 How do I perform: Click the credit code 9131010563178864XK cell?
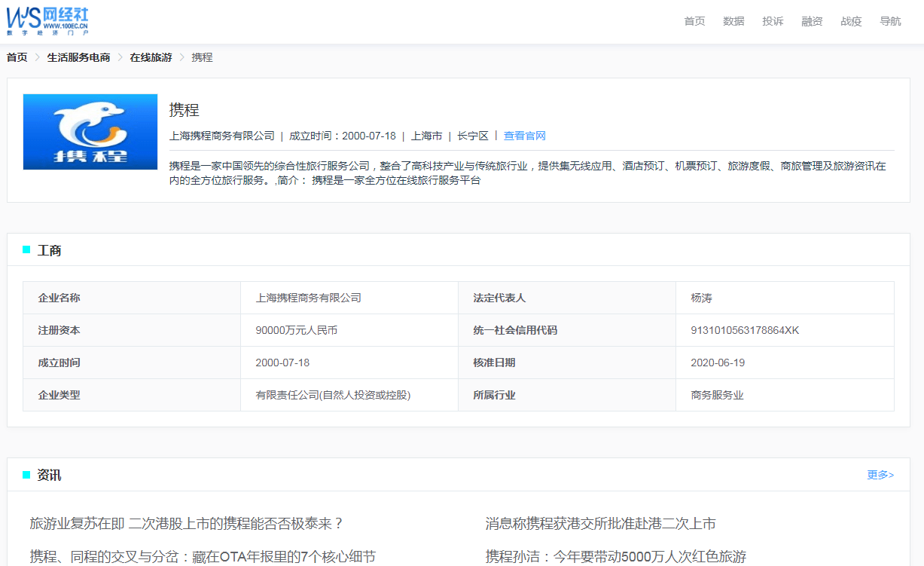click(x=745, y=330)
